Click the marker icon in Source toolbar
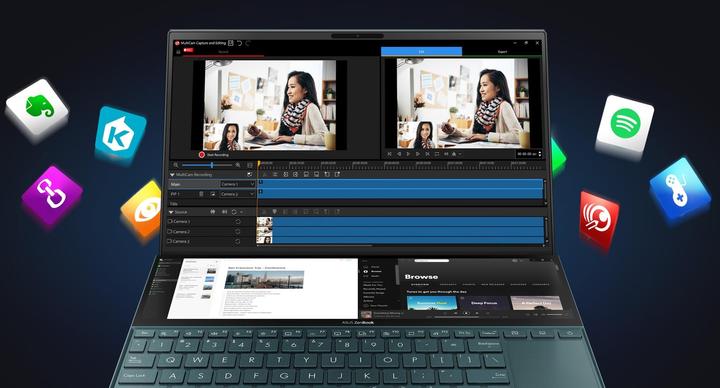 pyautogui.click(x=275, y=212)
